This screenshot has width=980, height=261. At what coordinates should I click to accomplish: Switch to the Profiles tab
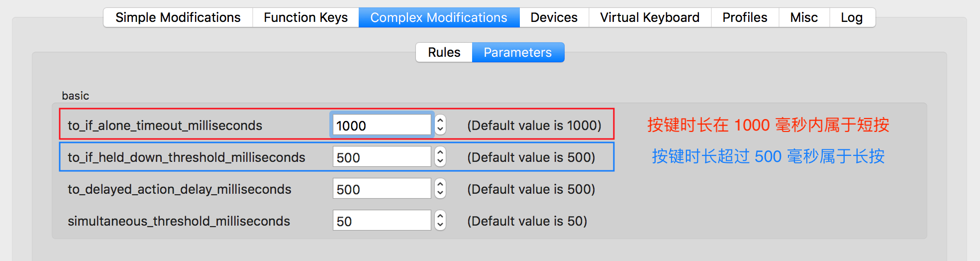pyautogui.click(x=744, y=17)
